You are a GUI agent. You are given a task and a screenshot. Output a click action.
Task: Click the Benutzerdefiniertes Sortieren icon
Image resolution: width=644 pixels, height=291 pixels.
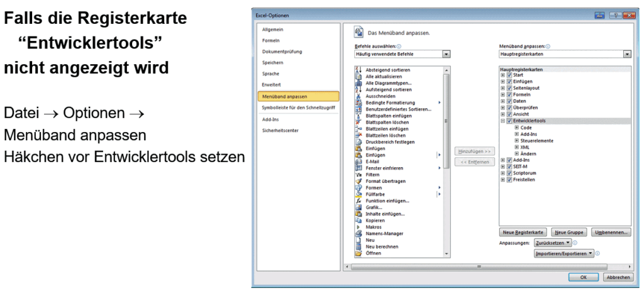(358, 109)
